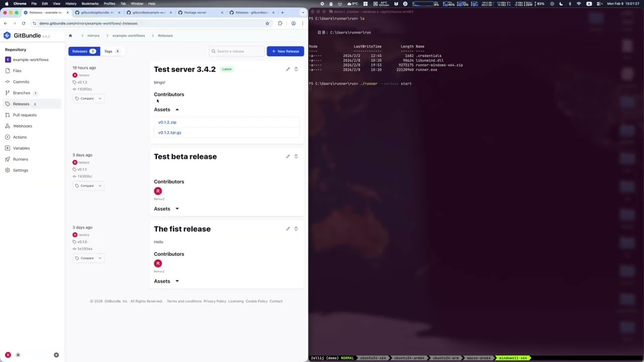Open Chrome extensions puzzle icon

280,23
